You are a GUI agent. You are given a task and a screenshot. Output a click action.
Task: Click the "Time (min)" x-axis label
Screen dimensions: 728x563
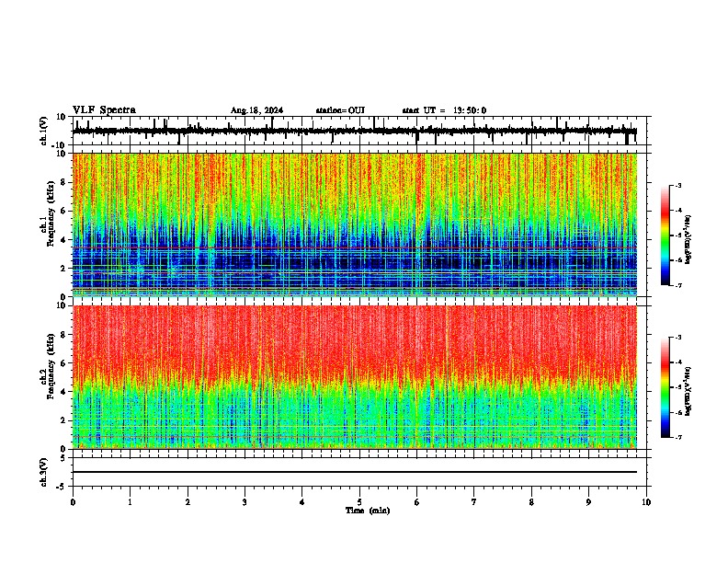pyautogui.click(x=368, y=511)
